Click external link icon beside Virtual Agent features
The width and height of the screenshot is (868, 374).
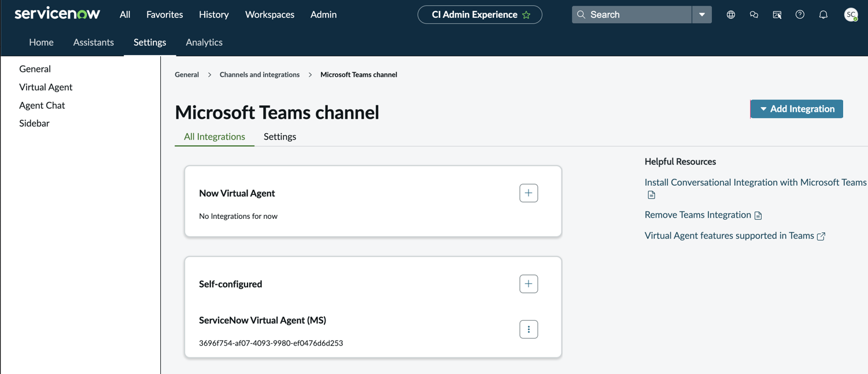[821, 236]
